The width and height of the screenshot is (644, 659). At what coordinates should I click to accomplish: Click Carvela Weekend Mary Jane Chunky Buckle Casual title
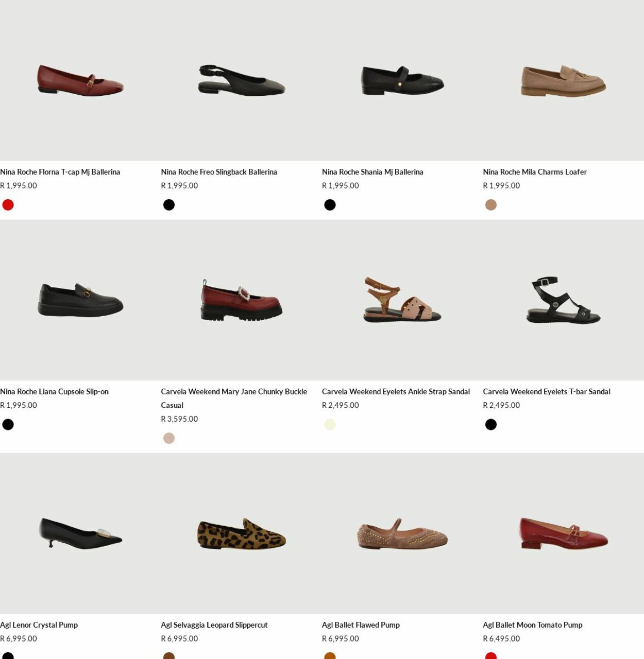click(234, 398)
